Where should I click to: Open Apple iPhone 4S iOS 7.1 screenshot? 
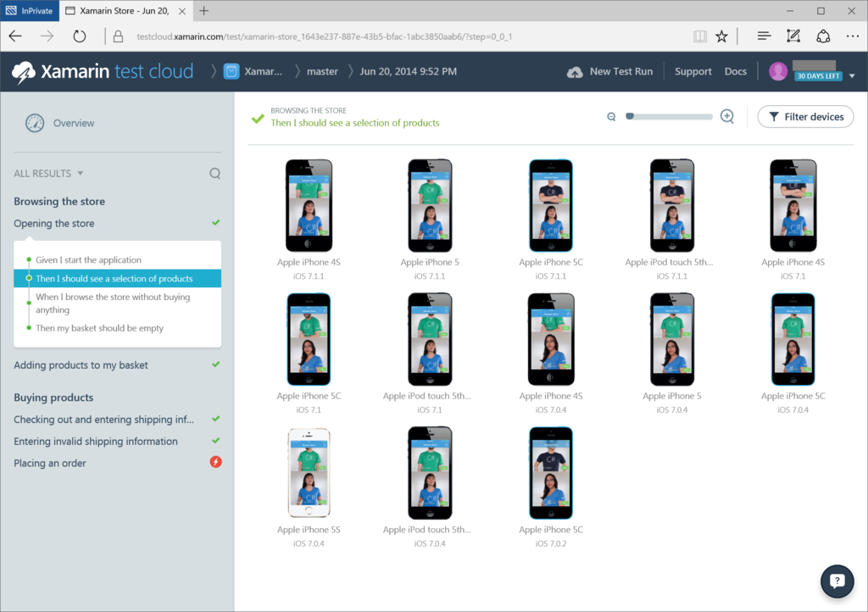[x=793, y=205]
